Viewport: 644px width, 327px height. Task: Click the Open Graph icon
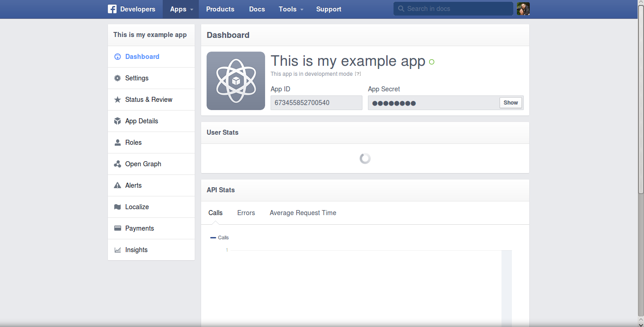117,164
